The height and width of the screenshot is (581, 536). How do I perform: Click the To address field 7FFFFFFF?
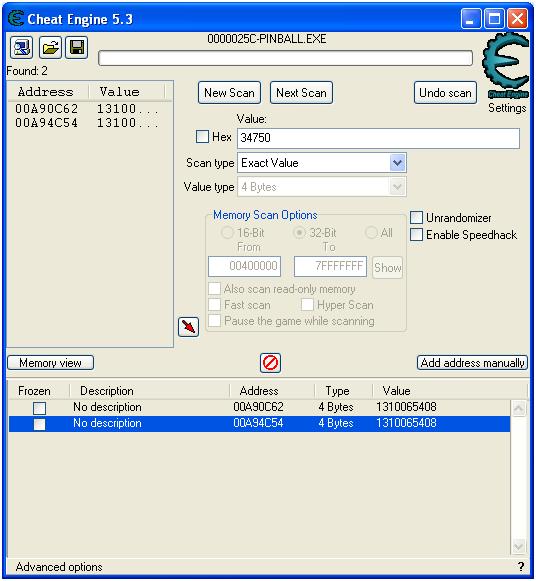point(330,266)
